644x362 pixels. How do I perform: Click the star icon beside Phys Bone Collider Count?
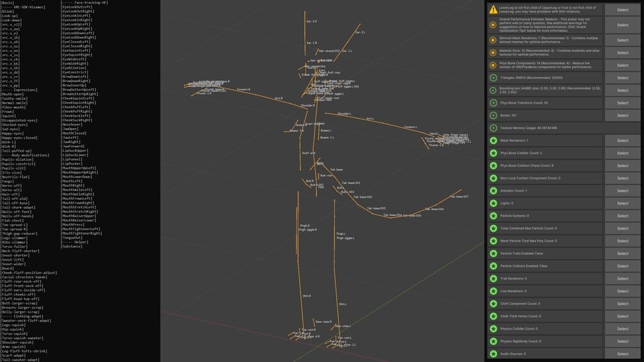[x=493, y=153]
